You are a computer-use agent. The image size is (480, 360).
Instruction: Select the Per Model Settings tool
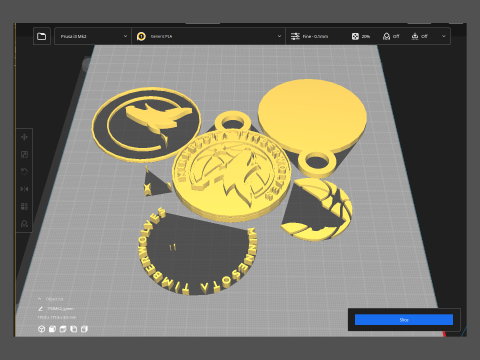tap(24, 206)
